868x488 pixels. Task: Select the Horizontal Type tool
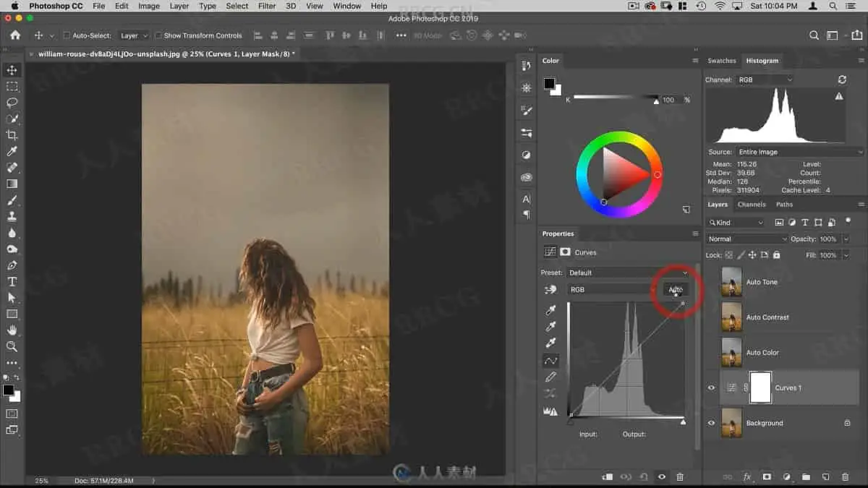[12, 281]
